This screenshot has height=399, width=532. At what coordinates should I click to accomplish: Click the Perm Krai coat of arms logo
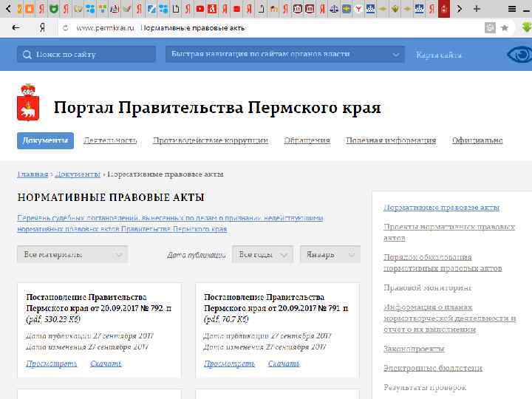[x=28, y=103]
